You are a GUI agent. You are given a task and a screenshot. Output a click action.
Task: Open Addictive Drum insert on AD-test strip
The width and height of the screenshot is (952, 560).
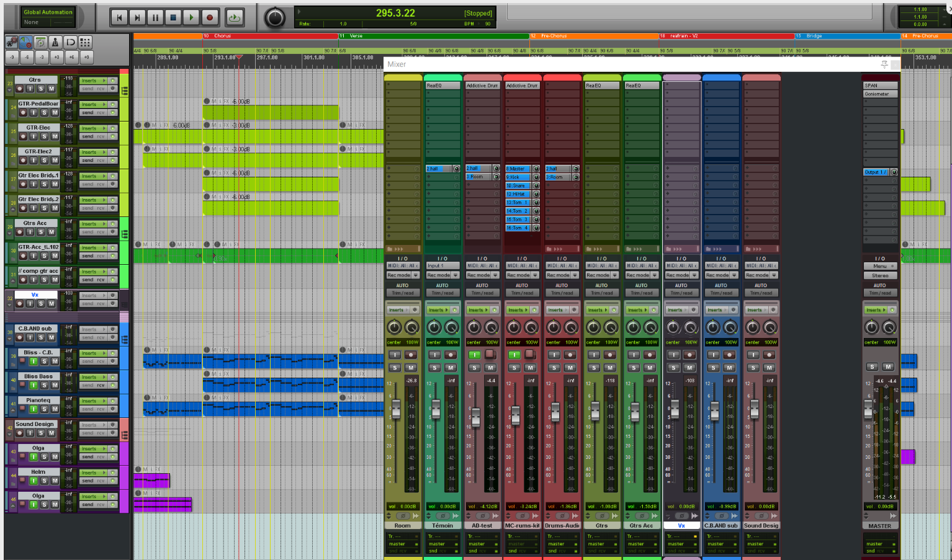point(482,86)
